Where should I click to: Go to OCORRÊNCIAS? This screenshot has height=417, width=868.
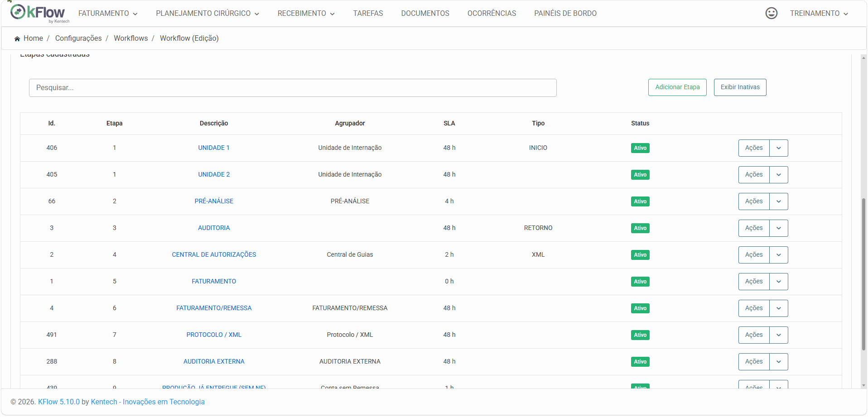click(x=492, y=14)
